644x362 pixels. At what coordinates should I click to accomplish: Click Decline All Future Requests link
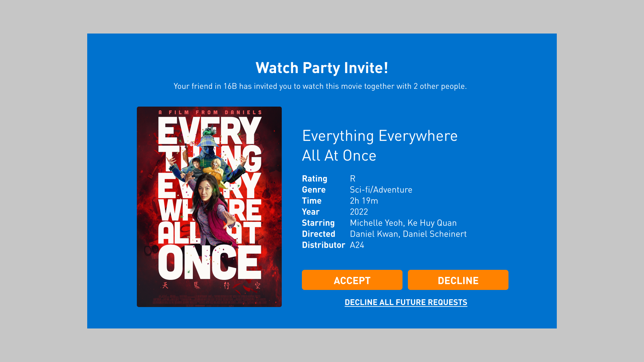[406, 302]
